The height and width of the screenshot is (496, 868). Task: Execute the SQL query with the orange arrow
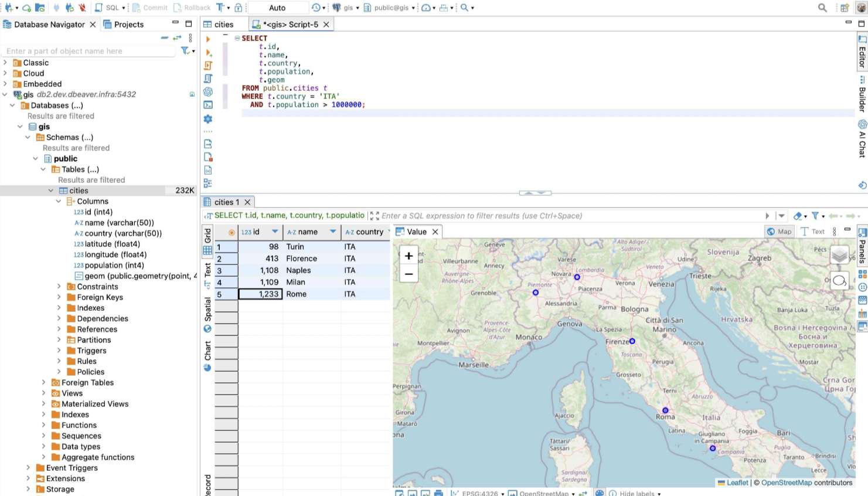(x=207, y=39)
